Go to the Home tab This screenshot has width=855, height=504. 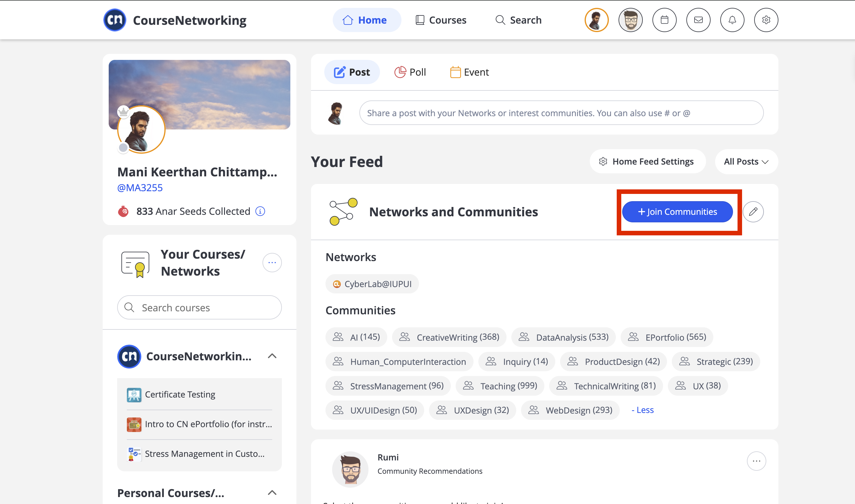tap(367, 20)
